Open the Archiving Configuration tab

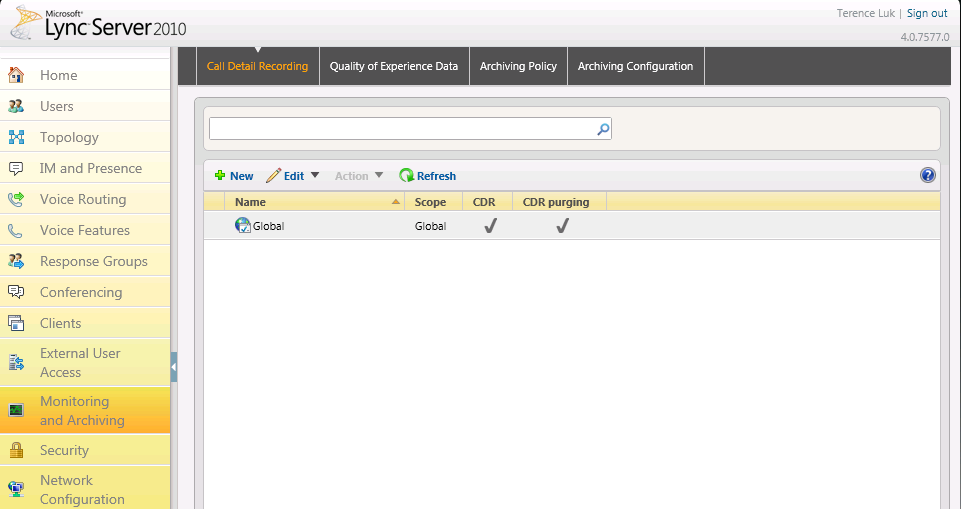636,66
